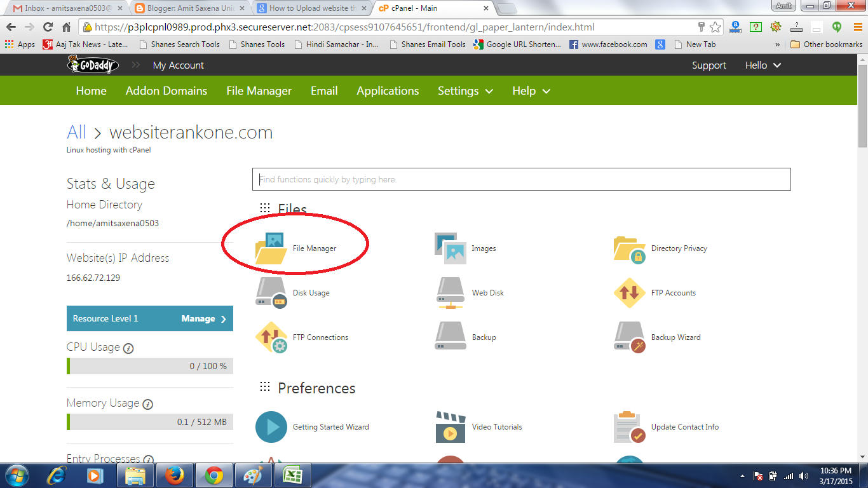Open Disk Usage icon
Viewport: 868px width, 488px height.
click(271, 293)
